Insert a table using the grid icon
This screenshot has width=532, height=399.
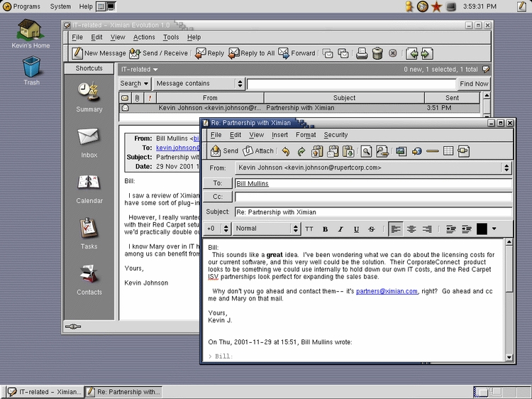448,151
